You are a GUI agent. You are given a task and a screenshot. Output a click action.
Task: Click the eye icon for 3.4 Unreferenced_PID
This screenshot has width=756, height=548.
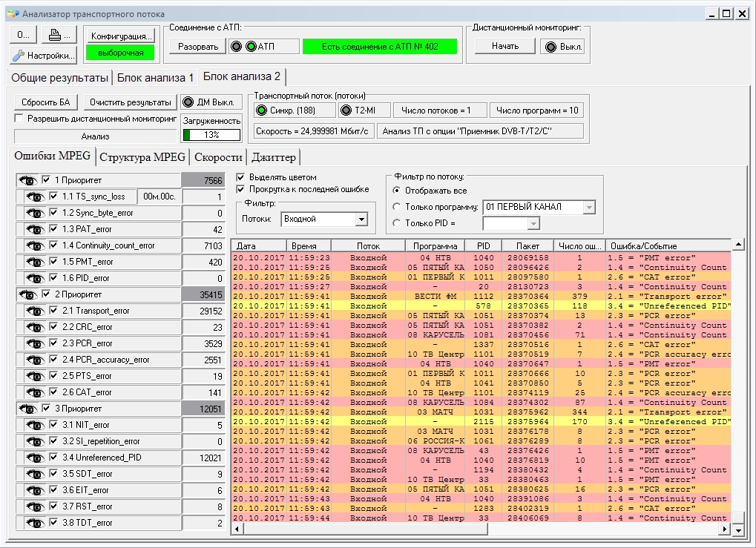pyautogui.click(x=35, y=458)
